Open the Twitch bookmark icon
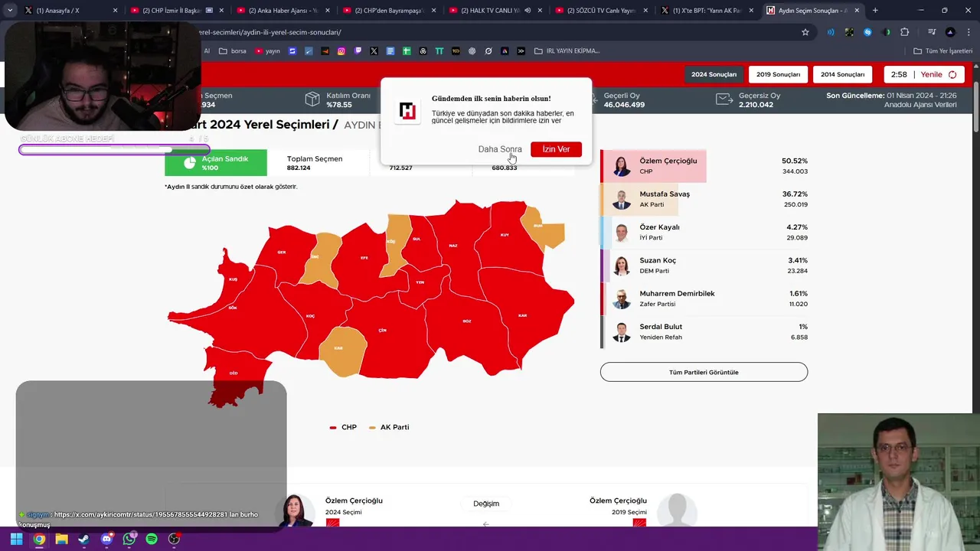The image size is (980, 551). [358, 51]
